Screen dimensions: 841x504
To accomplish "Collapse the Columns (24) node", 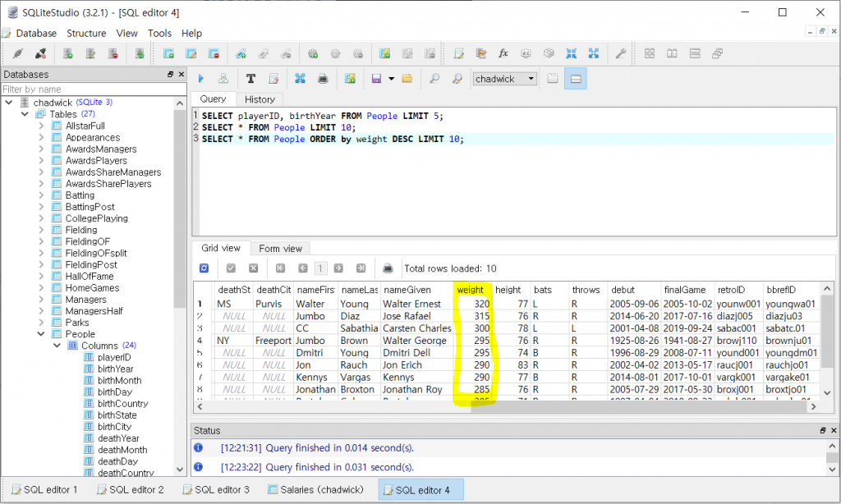I will (x=57, y=346).
